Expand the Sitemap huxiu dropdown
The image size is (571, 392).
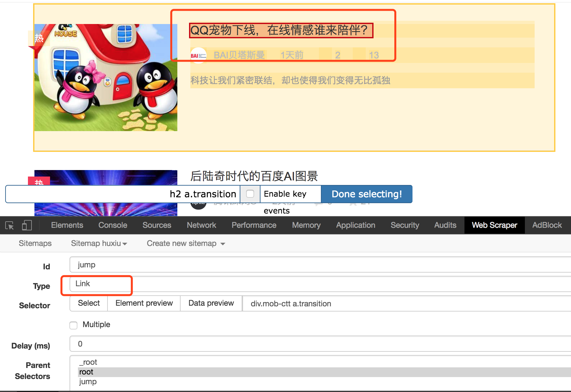pyautogui.click(x=99, y=243)
